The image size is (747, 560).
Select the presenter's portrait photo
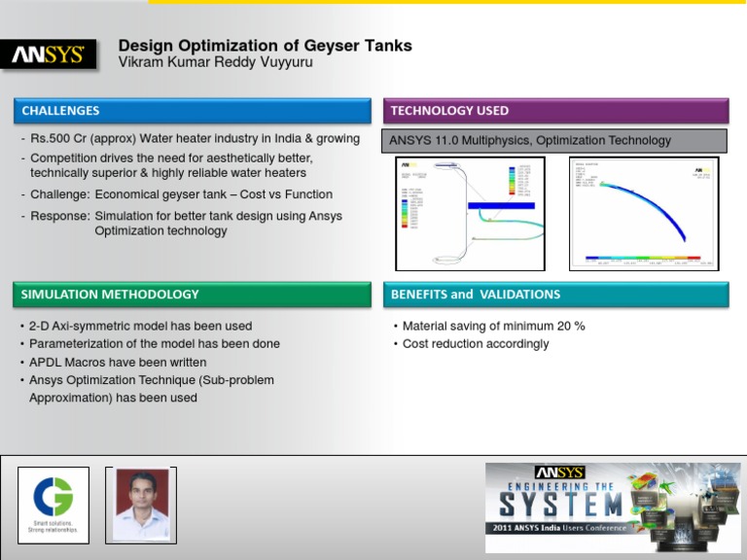coord(141,506)
